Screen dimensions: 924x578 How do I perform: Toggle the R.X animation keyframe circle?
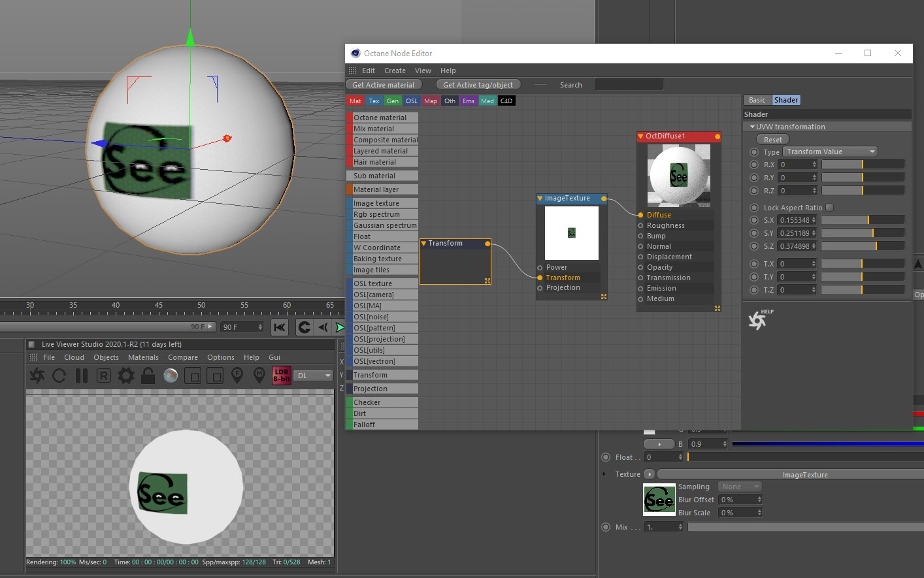(754, 165)
